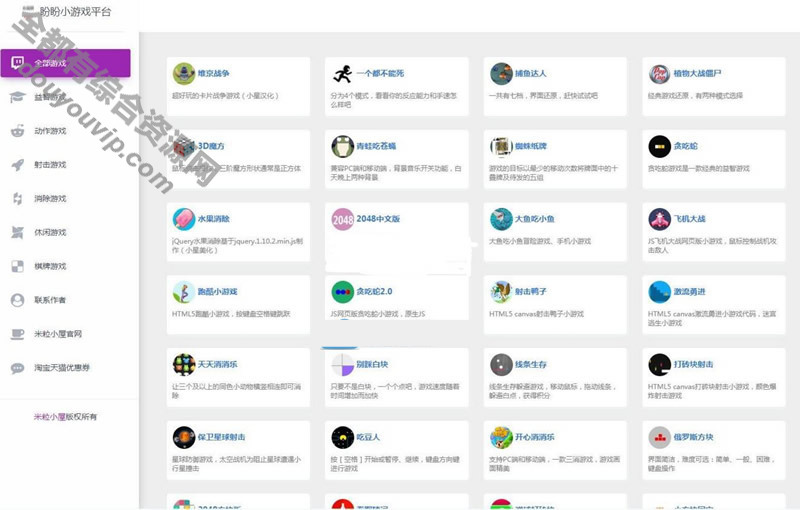Click the running stickman icon of 一个都不能死
The image size is (800, 510).
(x=342, y=73)
